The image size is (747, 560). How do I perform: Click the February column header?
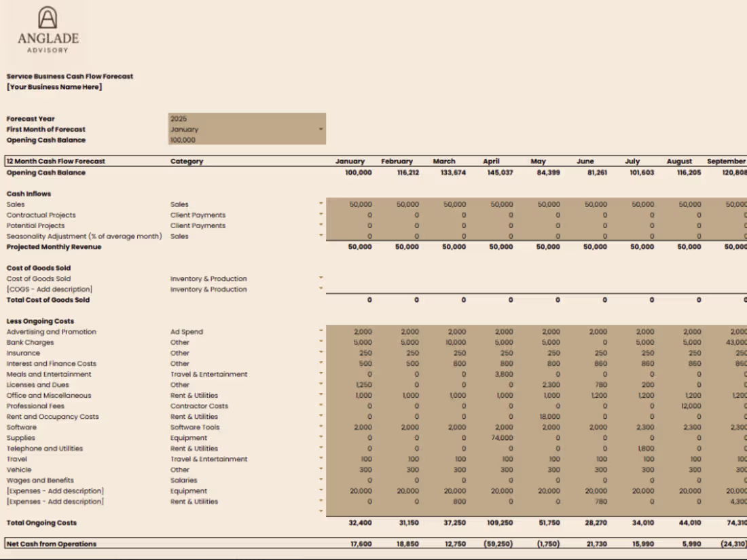[x=397, y=162]
